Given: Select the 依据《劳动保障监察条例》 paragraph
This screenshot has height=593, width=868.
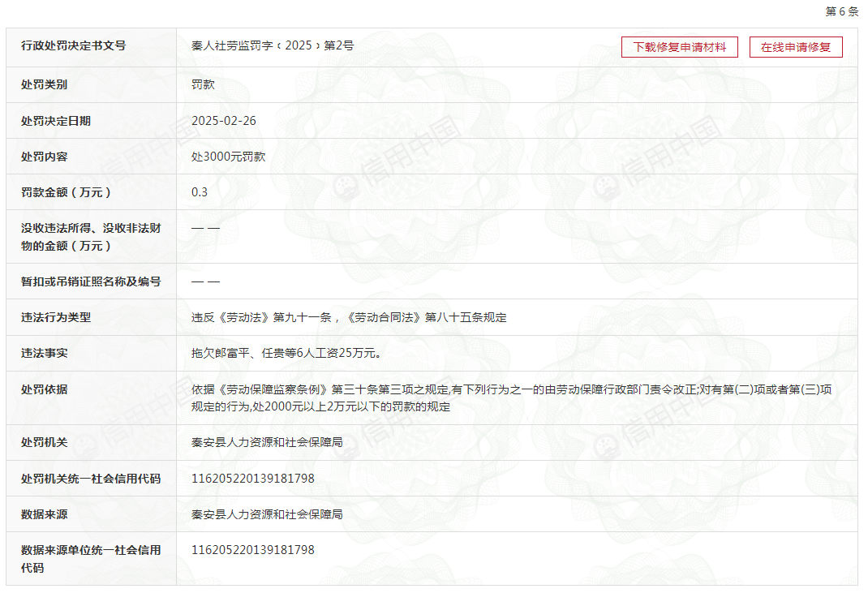Looking at the screenshot, I should (512, 397).
